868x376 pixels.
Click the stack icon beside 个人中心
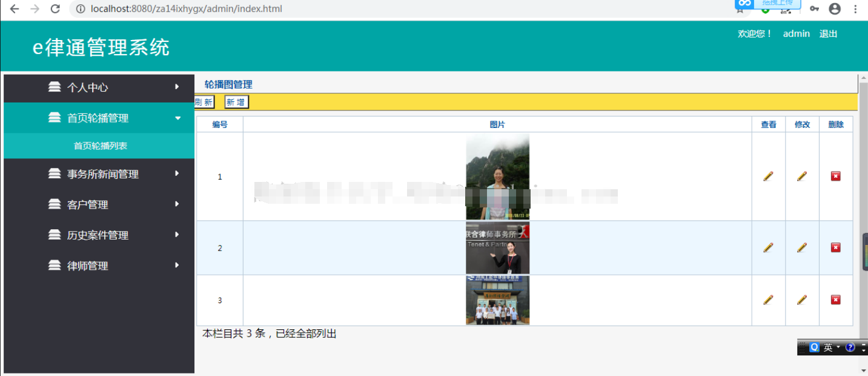pyautogui.click(x=55, y=87)
